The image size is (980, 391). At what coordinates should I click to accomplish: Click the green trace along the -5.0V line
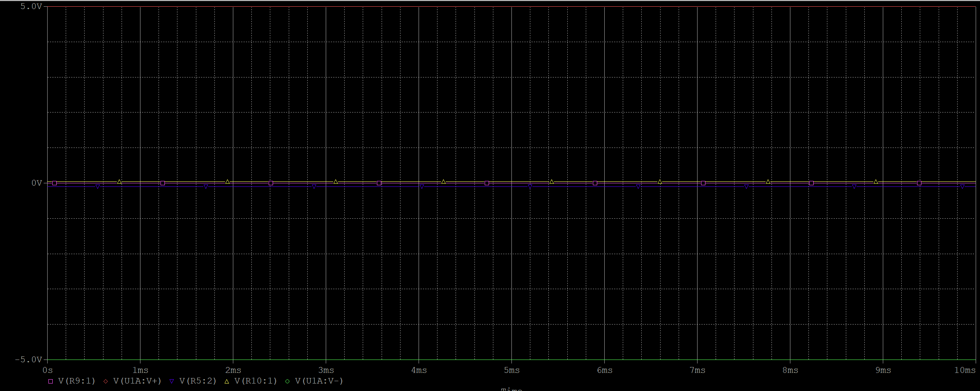point(511,360)
